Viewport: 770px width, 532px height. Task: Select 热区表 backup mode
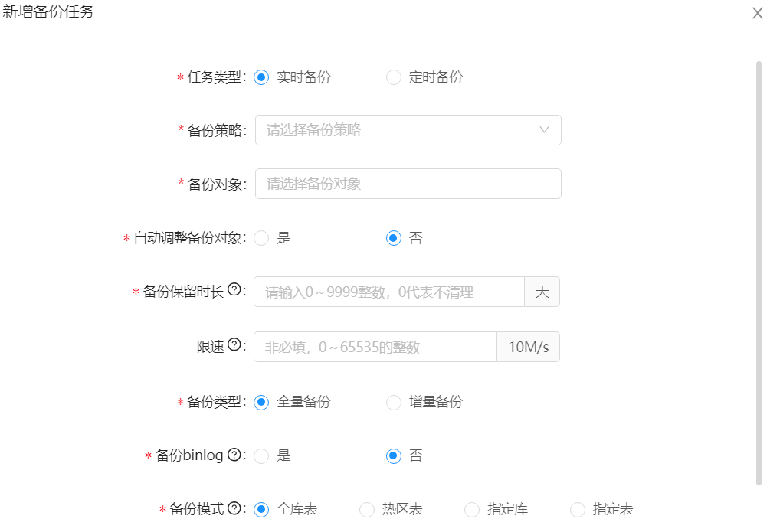[x=368, y=510]
